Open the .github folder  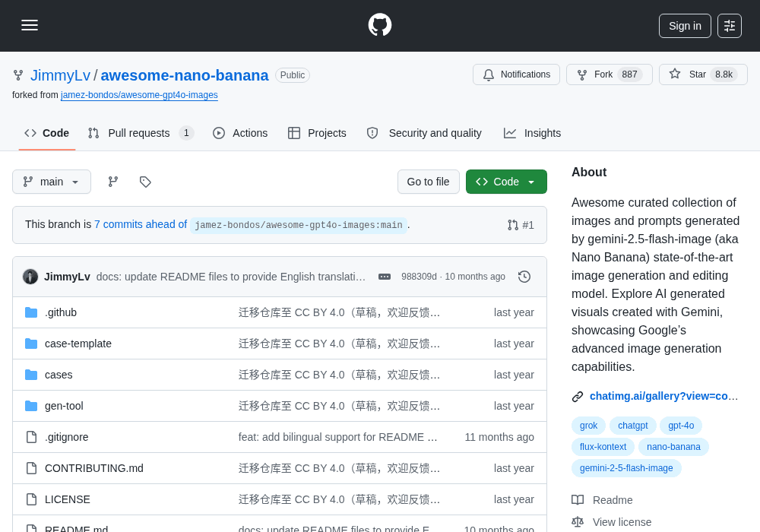coord(61,312)
